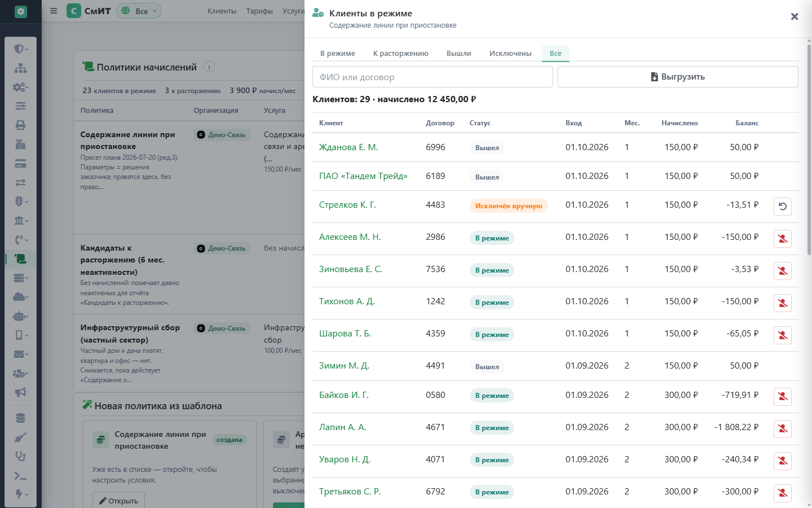Open the megaphone sidebar icon
The width and height of the screenshot is (812, 508).
[20, 392]
